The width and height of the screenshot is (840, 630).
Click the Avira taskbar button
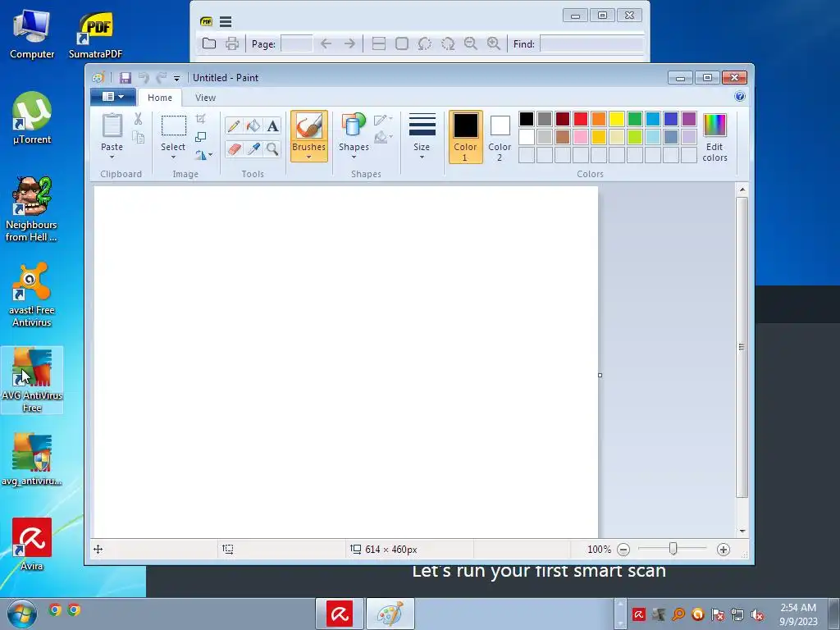(340, 614)
